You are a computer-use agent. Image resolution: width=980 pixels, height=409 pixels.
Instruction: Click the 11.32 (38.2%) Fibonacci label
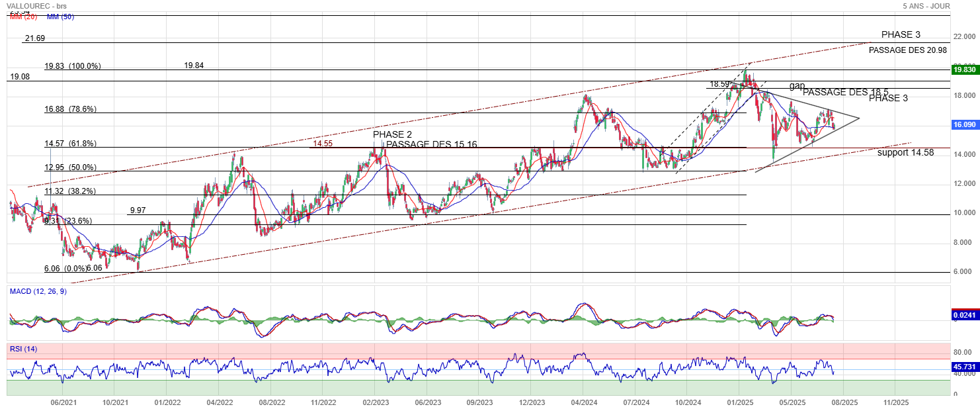click(x=70, y=191)
